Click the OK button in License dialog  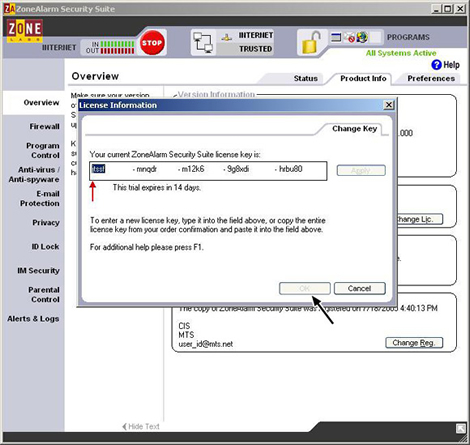(x=305, y=288)
